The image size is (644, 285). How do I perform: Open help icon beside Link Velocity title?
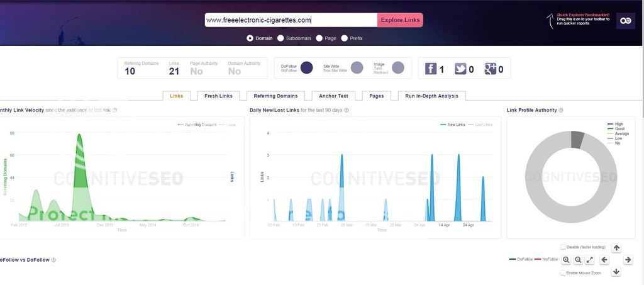[114, 110]
